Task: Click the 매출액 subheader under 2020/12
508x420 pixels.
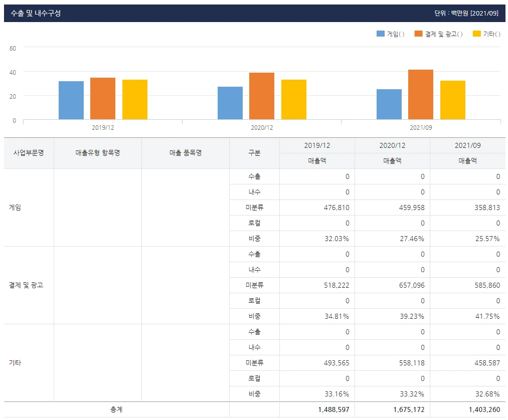Action: (392, 161)
